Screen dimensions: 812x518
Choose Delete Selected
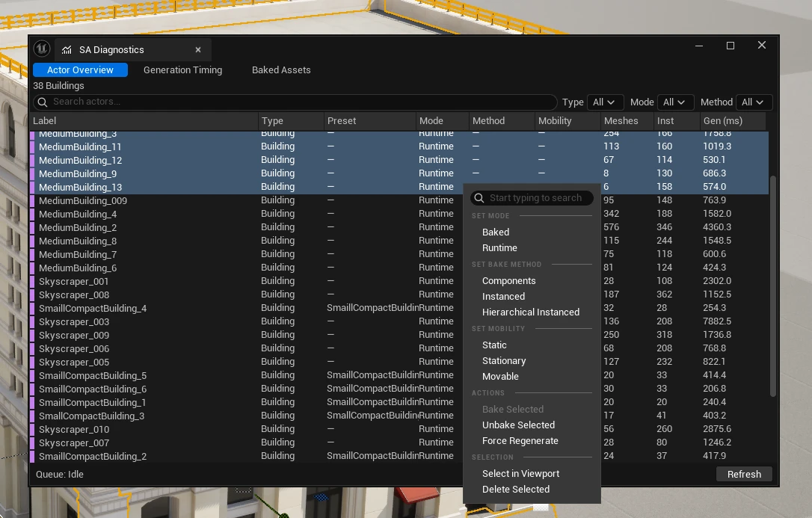tap(532, 489)
